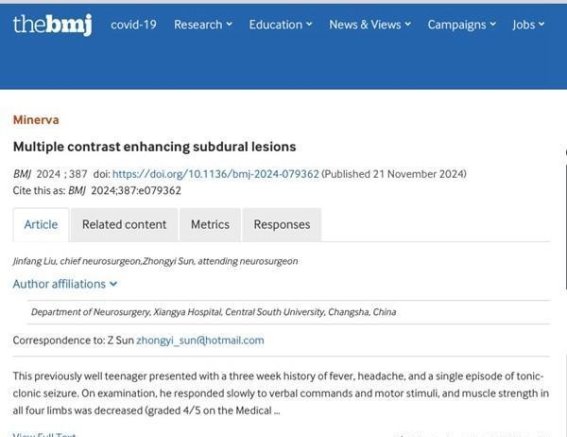Switch to the Responses tab

(282, 225)
